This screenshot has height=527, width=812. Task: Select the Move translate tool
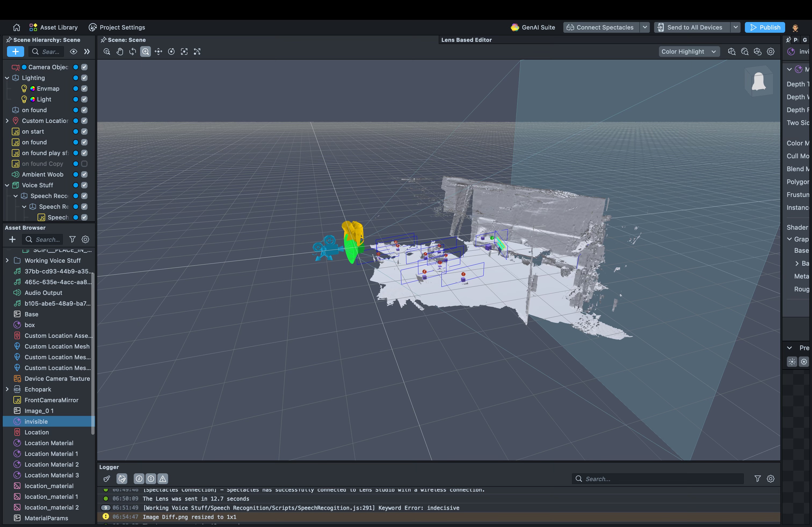coord(158,52)
